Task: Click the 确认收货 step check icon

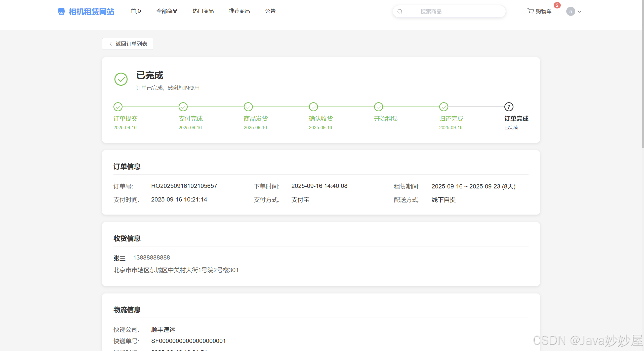Action: [313, 107]
